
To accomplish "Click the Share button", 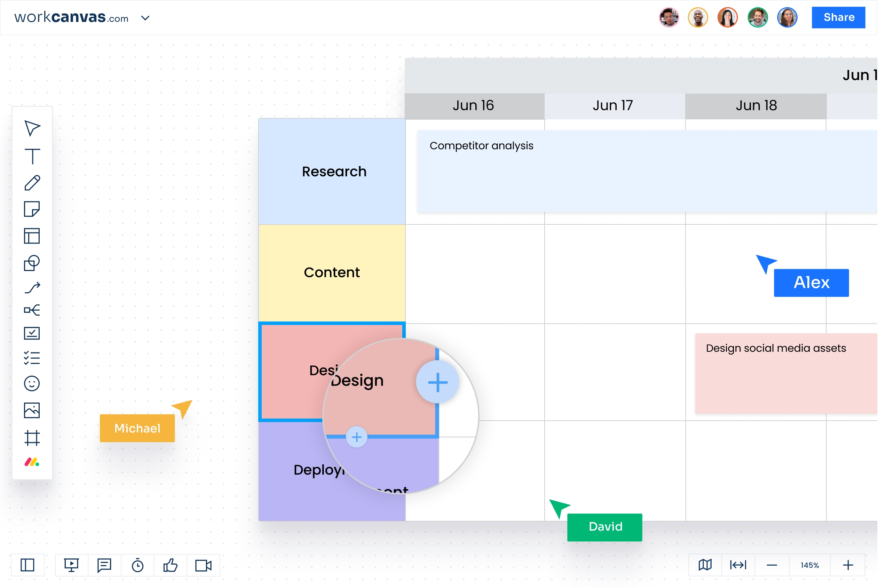I will 839,17.
